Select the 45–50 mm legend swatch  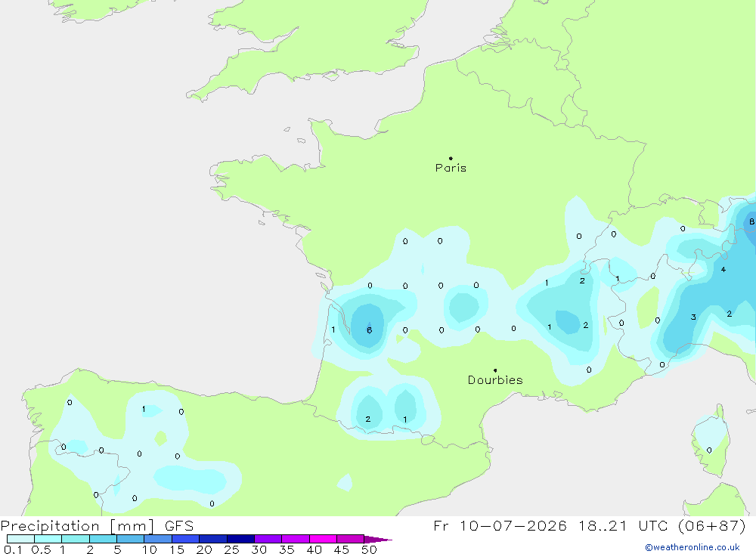[x=351, y=539]
